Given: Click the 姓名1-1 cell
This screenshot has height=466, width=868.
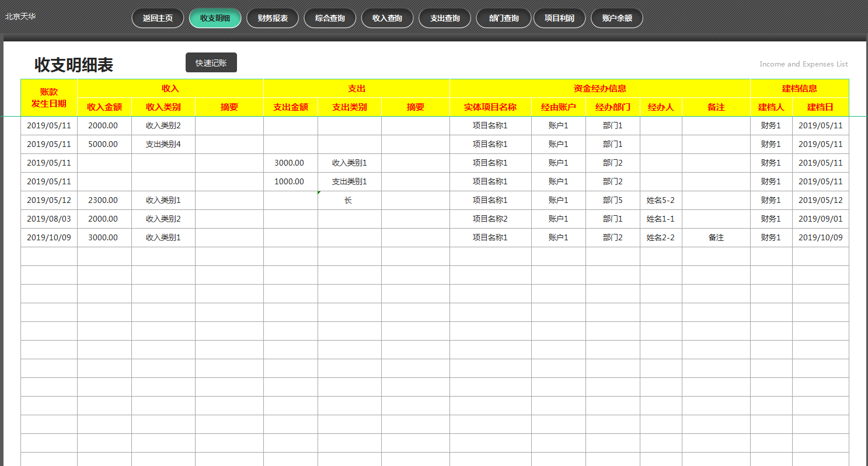Looking at the screenshot, I should 661,219.
